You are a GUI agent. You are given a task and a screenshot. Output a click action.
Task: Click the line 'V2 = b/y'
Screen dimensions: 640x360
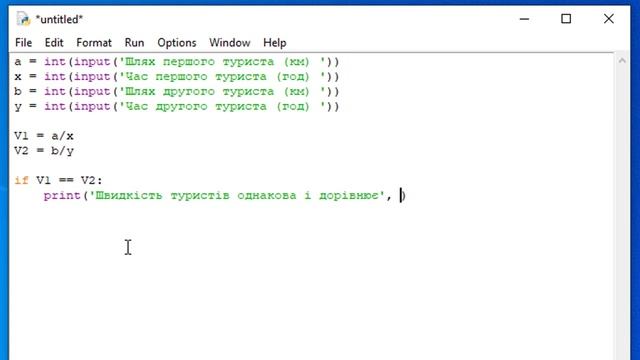pyautogui.click(x=44, y=151)
